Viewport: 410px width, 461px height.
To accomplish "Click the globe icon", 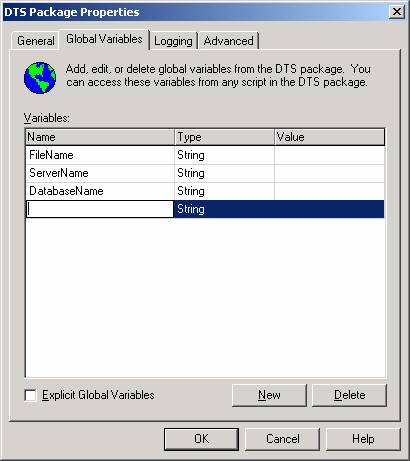I will pyautogui.click(x=40, y=77).
